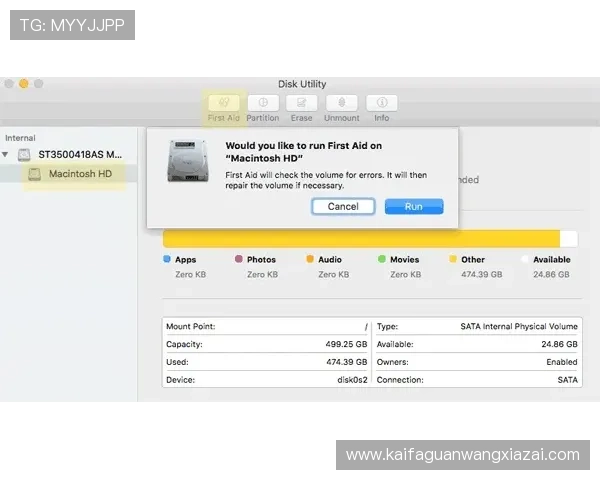Click the hard drive icon in dialog

click(188, 161)
